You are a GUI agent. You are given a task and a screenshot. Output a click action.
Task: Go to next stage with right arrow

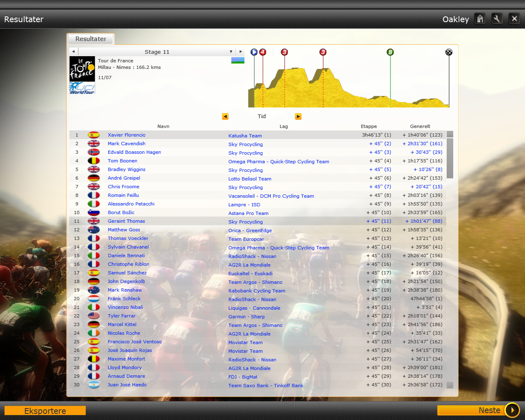[241, 52]
